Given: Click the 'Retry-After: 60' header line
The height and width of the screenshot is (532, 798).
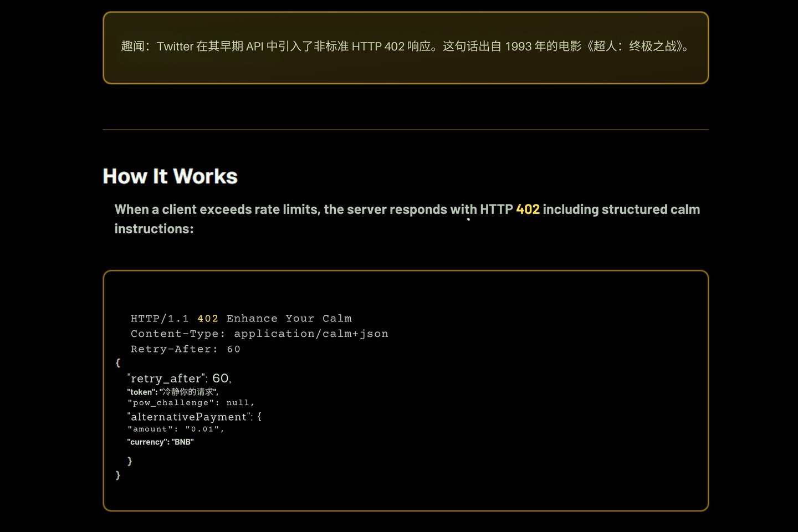Looking at the screenshot, I should [x=186, y=349].
